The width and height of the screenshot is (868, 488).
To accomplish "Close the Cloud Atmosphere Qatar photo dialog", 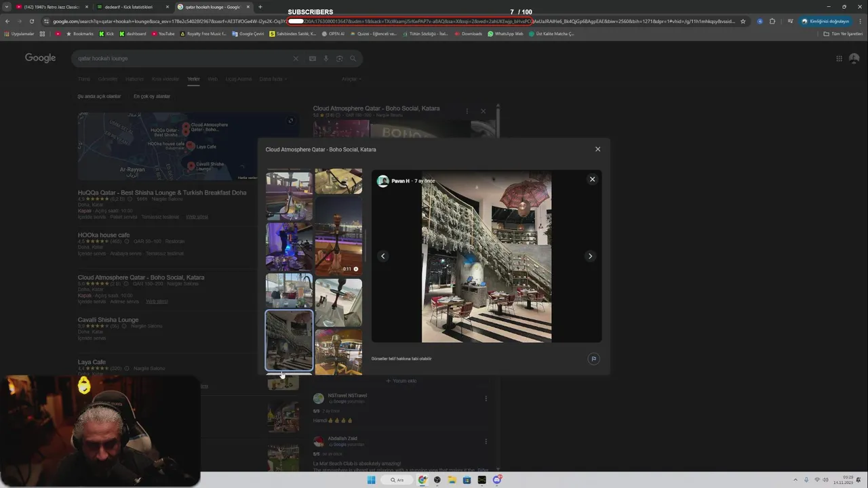I will pos(597,149).
